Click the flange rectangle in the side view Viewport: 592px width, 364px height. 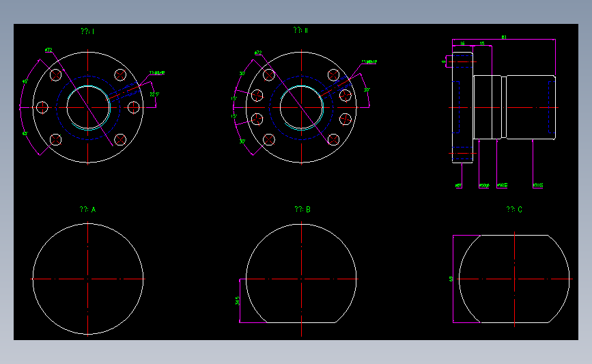click(462, 107)
